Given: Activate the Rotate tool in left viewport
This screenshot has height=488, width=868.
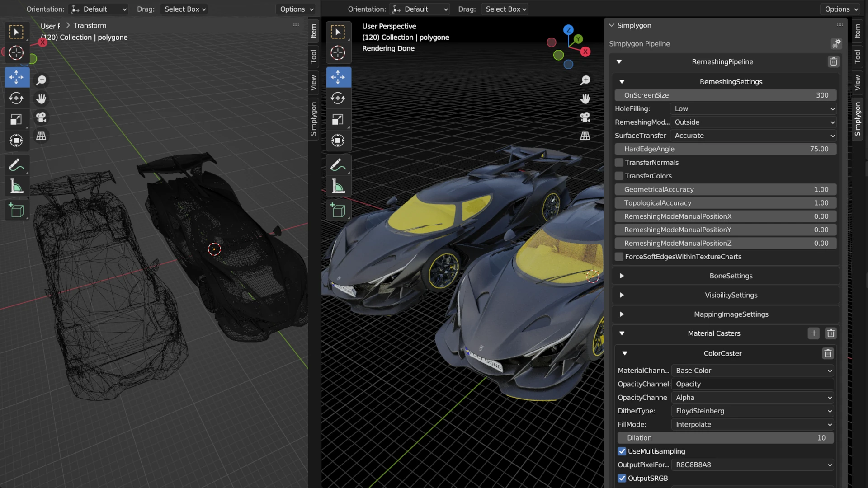Looking at the screenshot, I should point(17,98).
